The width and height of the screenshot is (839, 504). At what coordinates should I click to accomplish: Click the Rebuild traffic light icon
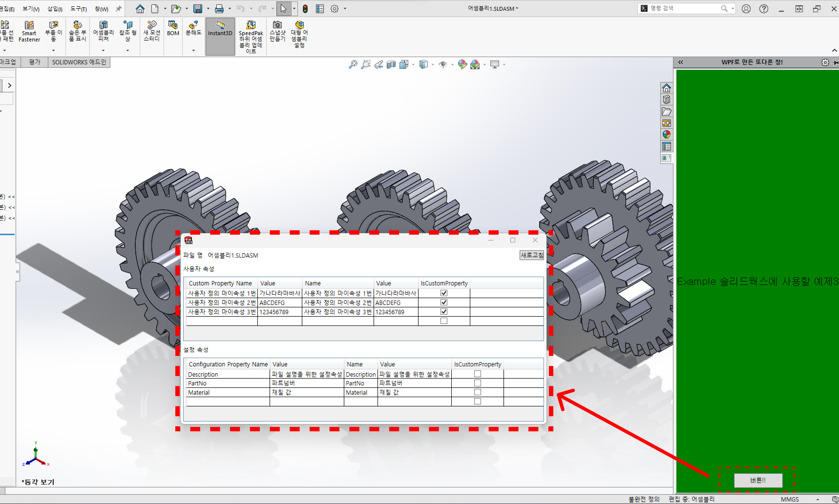tap(305, 9)
